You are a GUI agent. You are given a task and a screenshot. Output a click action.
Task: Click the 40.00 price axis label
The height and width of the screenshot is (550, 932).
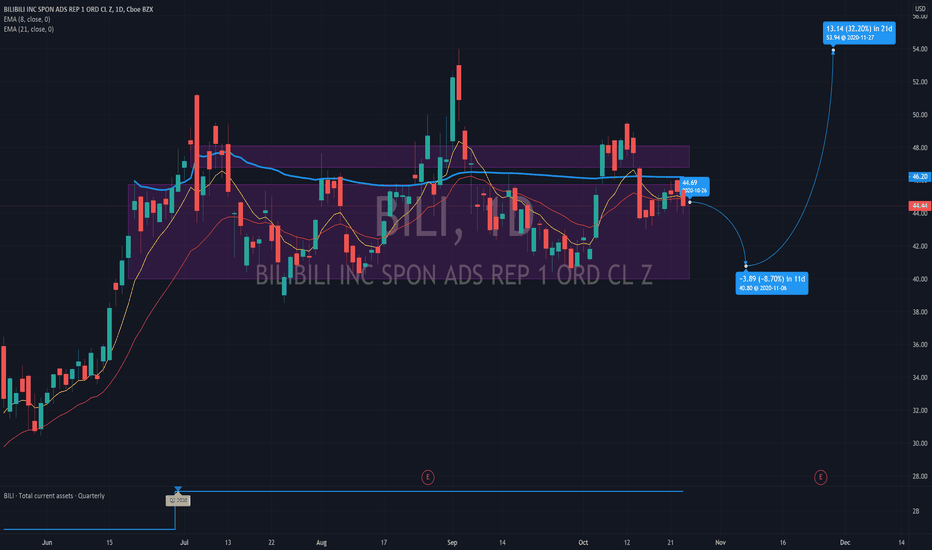920,279
